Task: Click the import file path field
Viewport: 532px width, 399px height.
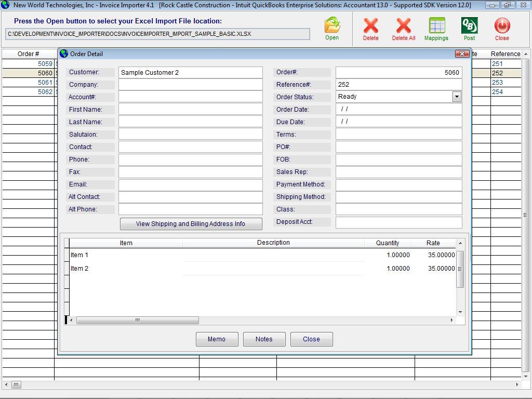Action: click(158, 34)
